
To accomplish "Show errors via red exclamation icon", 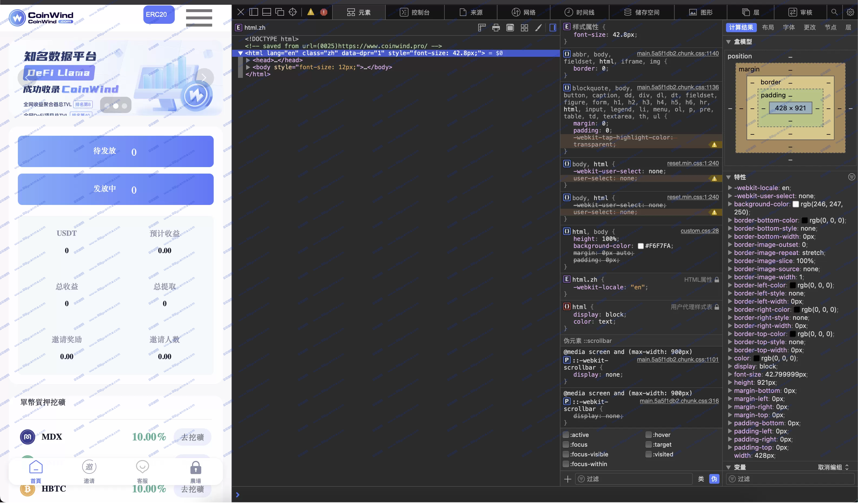I will (324, 12).
